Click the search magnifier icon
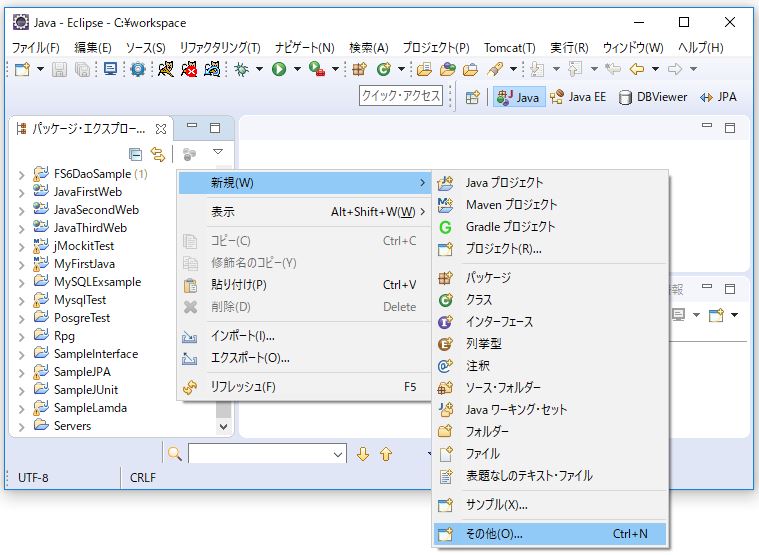759x555 pixels. click(x=174, y=454)
